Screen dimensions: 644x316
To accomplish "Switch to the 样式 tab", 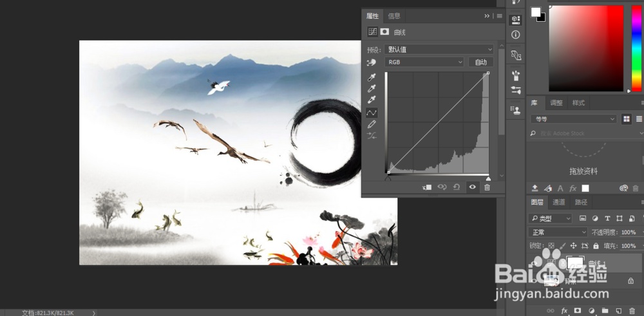I will tap(578, 102).
